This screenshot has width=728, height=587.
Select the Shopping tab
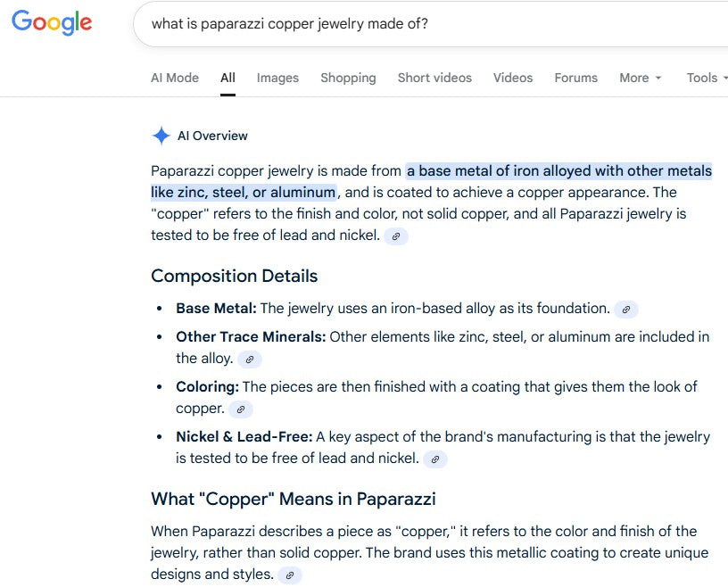pos(348,78)
